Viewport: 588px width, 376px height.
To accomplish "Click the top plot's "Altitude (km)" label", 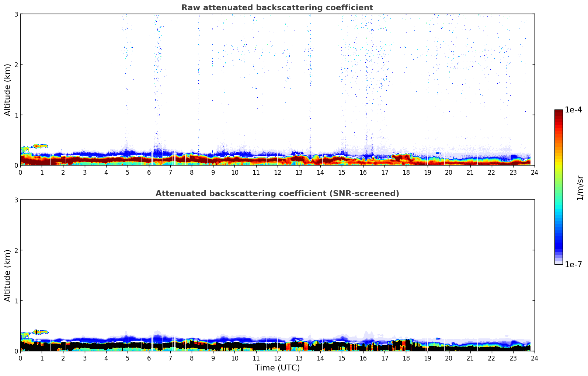I will pyautogui.click(x=8, y=90).
